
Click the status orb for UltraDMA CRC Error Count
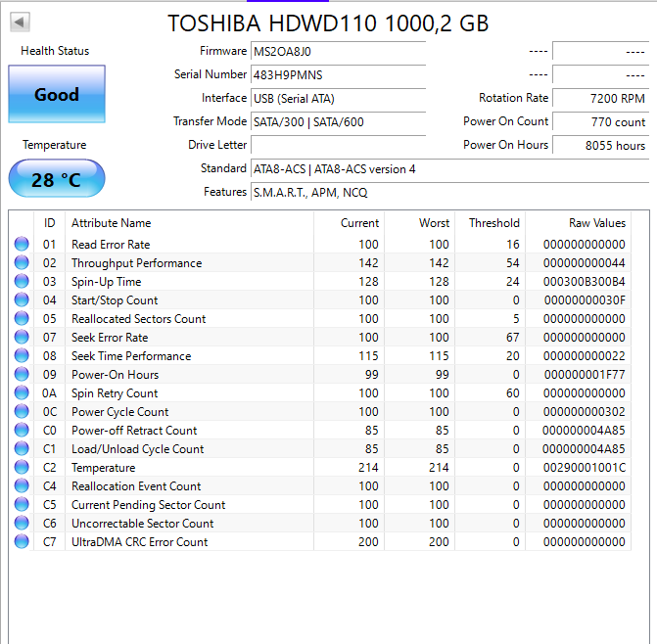pos(22,542)
